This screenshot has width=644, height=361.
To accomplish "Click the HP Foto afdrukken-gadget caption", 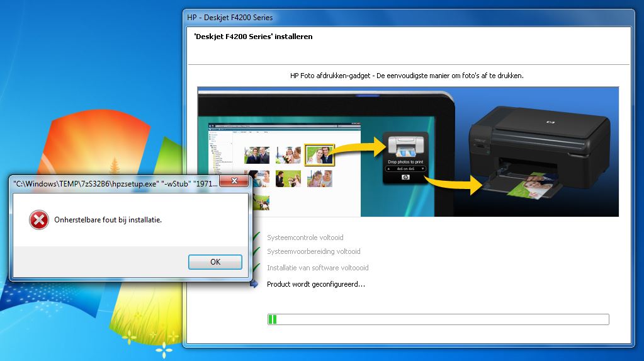I will [x=407, y=76].
